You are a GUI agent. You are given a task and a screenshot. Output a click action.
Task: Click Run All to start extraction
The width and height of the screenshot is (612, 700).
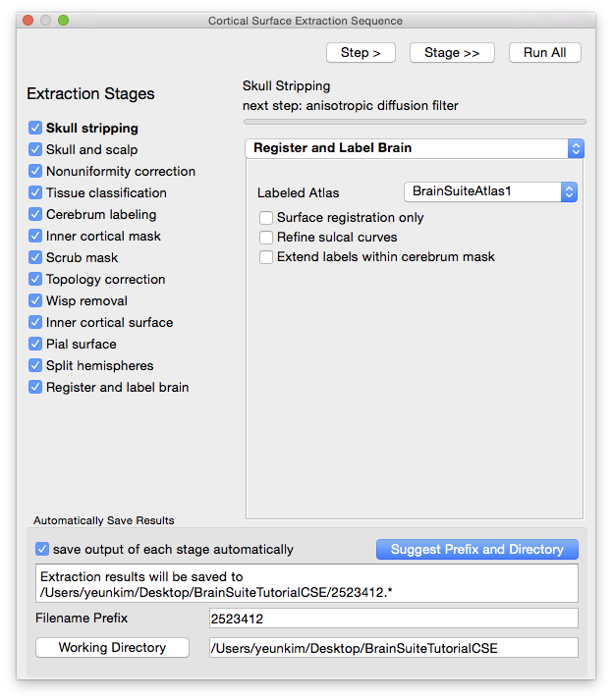(x=544, y=52)
